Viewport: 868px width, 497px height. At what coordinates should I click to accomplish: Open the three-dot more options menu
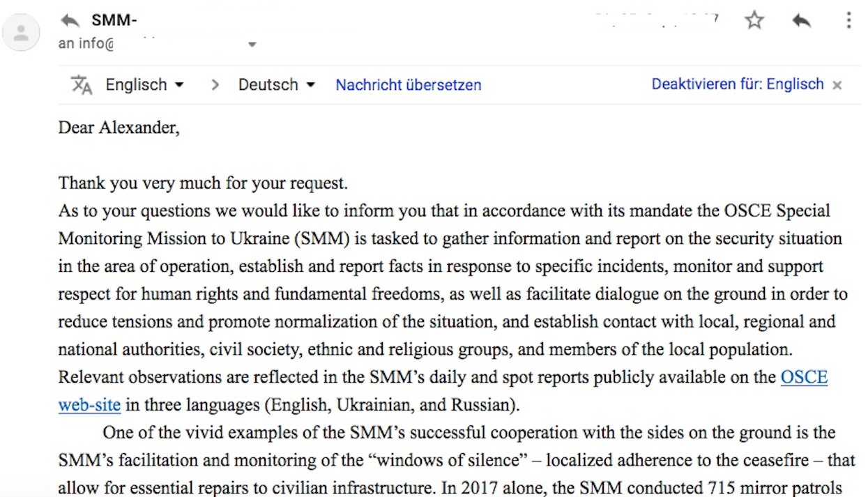pyautogui.click(x=848, y=20)
